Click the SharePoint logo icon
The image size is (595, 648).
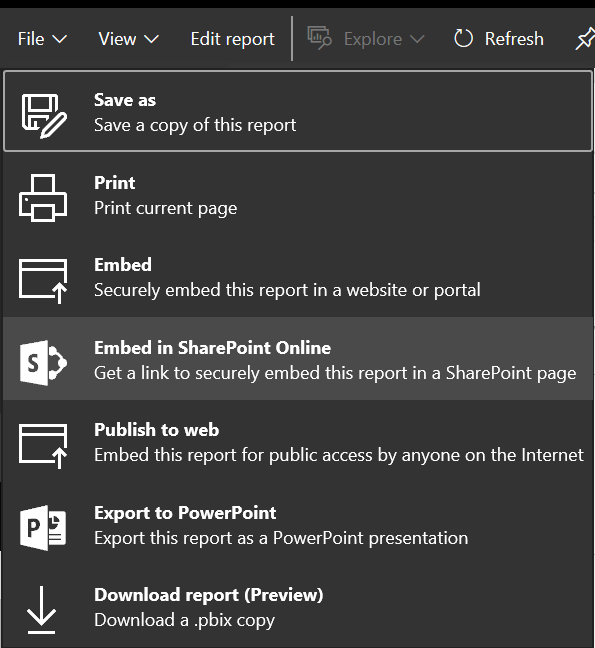pyautogui.click(x=43, y=363)
